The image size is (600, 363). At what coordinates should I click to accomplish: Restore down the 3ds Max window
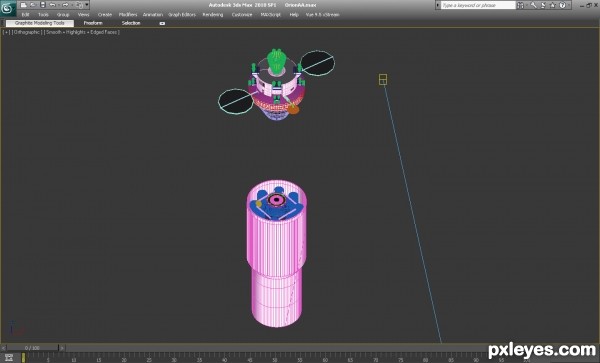tap(589, 5)
